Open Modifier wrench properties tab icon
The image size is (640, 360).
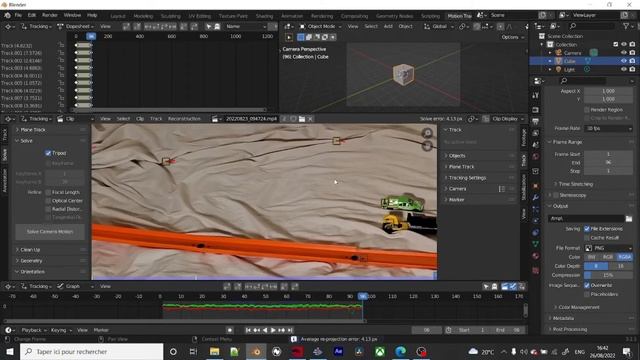[x=536, y=198]
